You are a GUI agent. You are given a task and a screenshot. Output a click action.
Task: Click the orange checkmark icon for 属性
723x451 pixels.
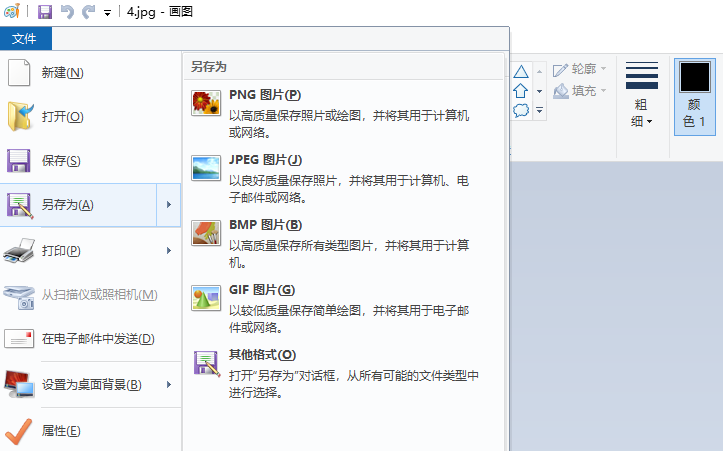click(x=18, y=431)
